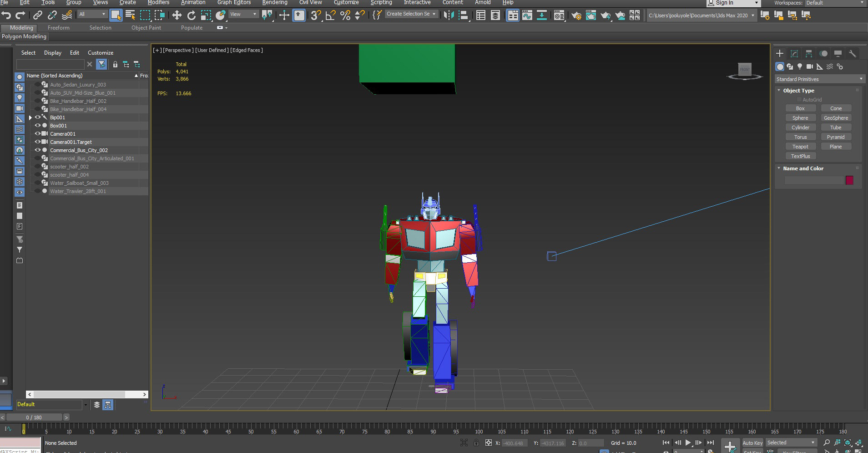The height and width of the screenshot is (453, 868).
Task: Click the Cylinder primitive button
Action: tap(800, 127)
